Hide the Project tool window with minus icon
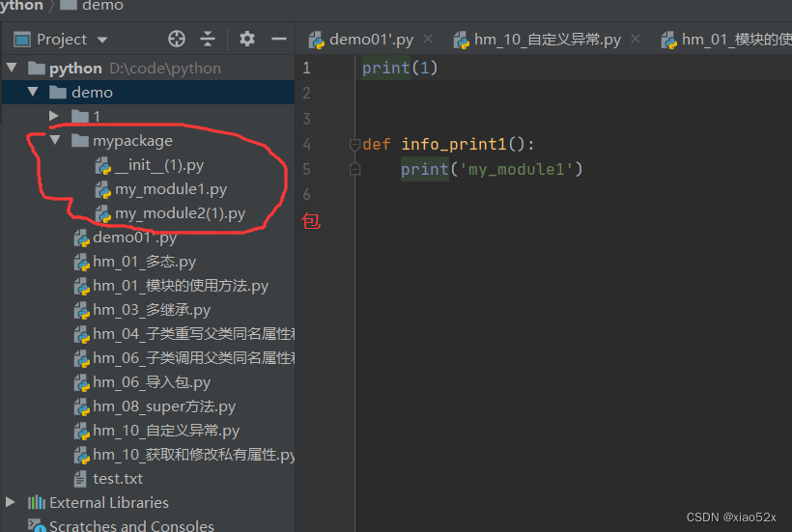This screenshot has height=532, width=792. tap(279, 39)
